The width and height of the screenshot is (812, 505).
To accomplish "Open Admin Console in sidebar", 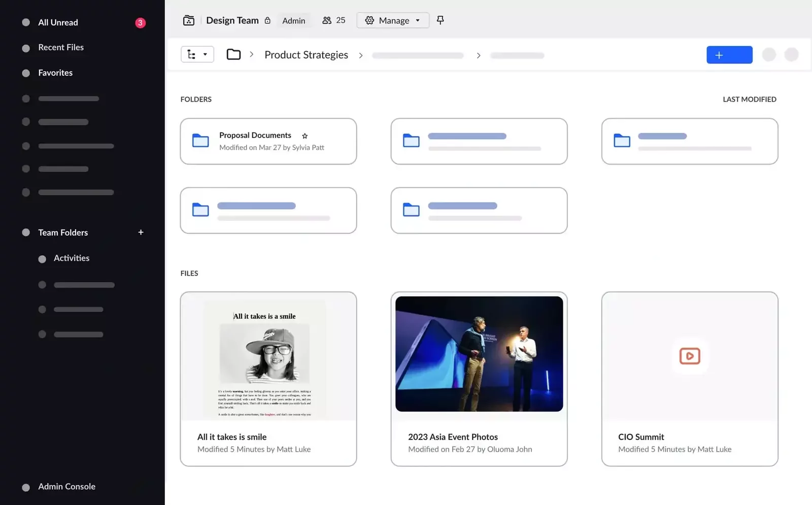I will point(66,486).
